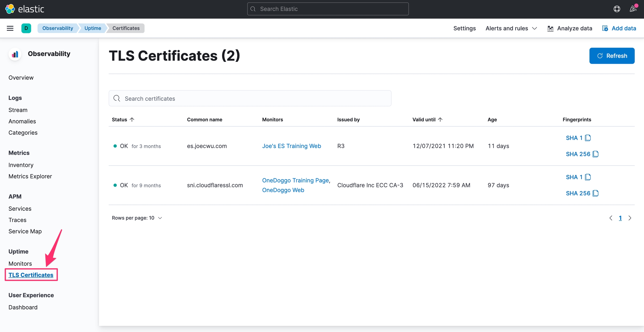The width and height of the screenshot is (644, 332).
Task: Go to next page arrow
Action: pos(630,218)
